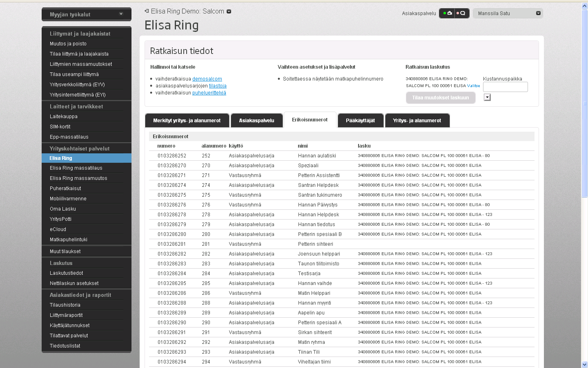Follow the Valitse link in Ratkaisun laskutus
Viewport: 588px width, 368px height.
(474, 86)
